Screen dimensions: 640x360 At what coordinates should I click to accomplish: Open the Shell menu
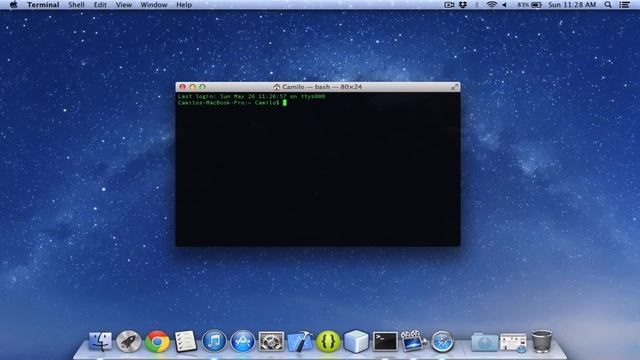tap(76, 5)
